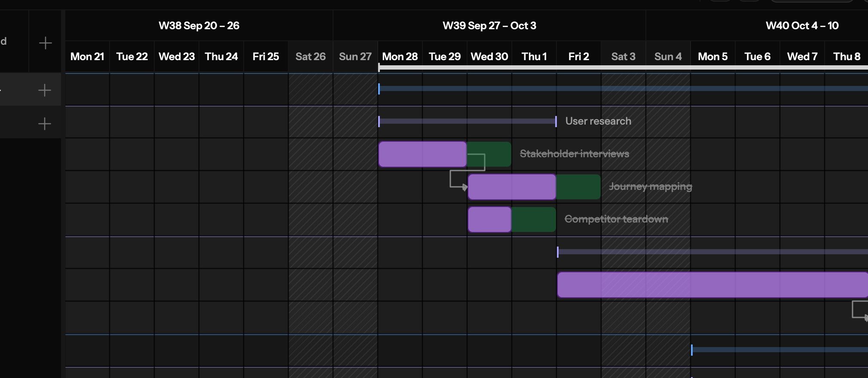The height and width of the screenshot is (378, 868).
Task: Click the Journey mapping strikethrough label
Action: pyautogui.click(x=651, y=186)
